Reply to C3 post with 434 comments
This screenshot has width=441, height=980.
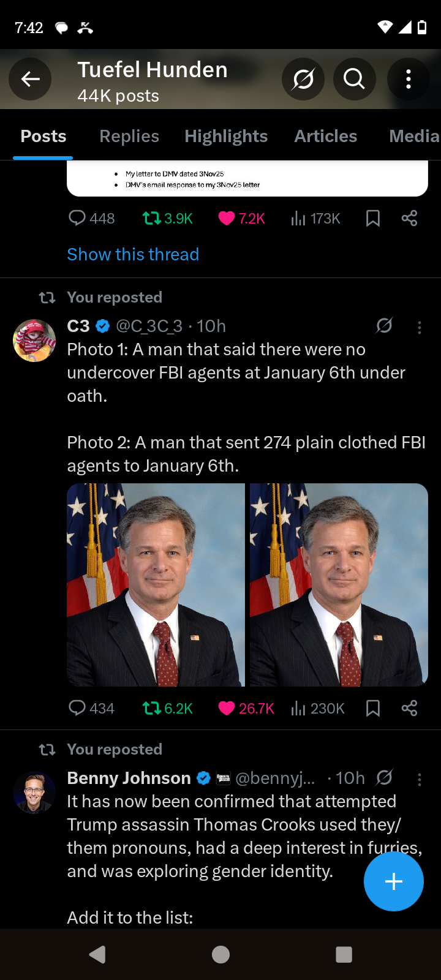pyautogui.click(x=91, y=709)
